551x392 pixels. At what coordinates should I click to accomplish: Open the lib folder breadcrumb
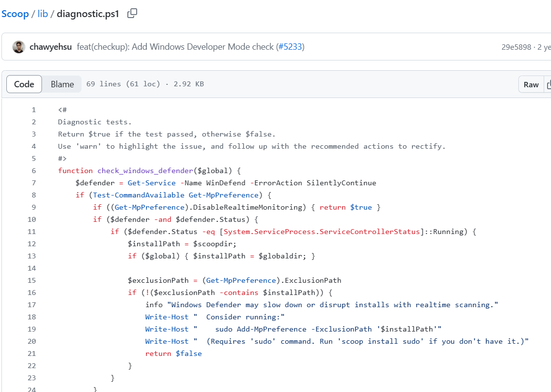point(43,14)
